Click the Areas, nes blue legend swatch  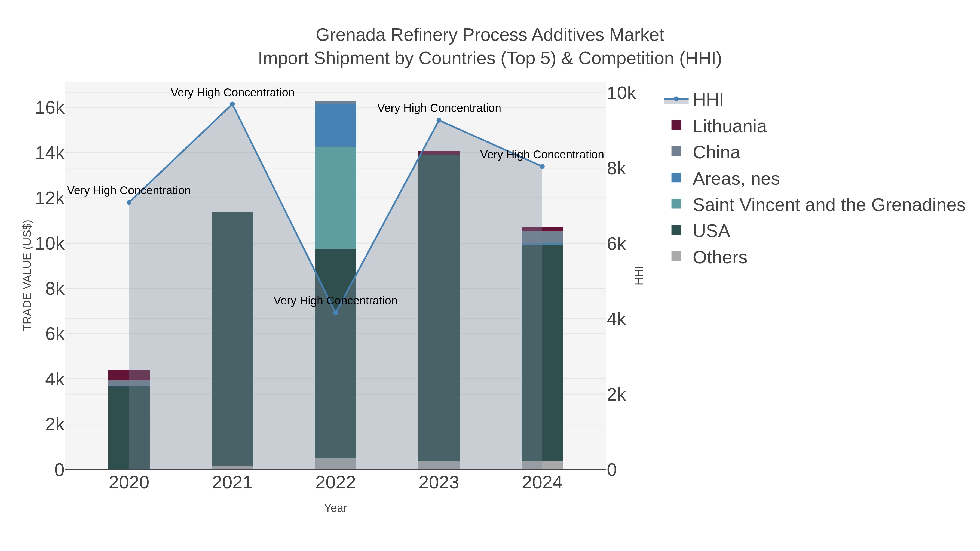[676, 178]
